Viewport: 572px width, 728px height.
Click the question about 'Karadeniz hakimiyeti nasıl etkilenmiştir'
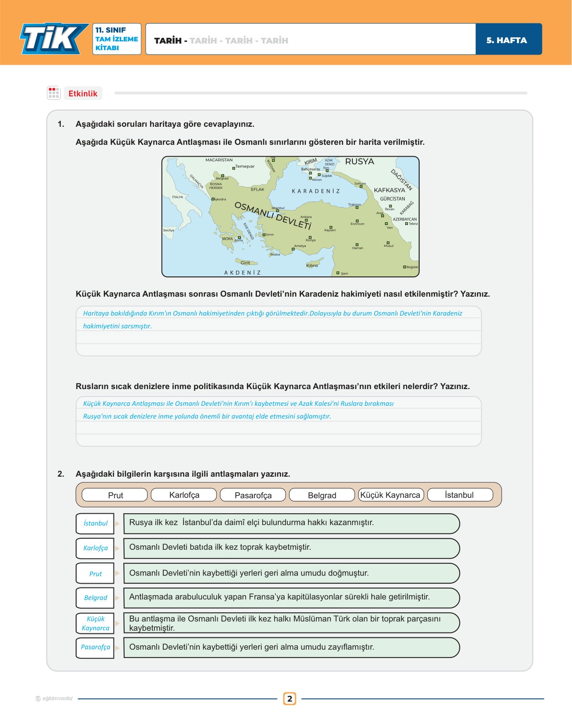282,294
